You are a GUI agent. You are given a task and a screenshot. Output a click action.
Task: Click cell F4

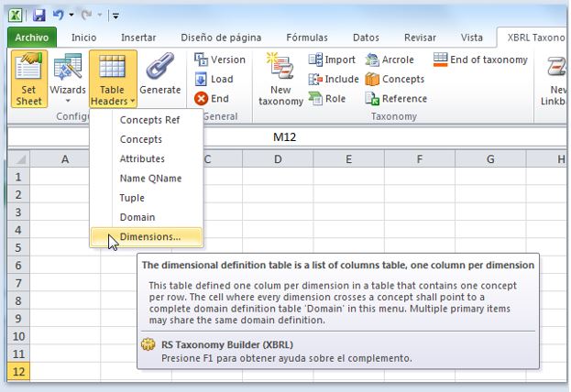[420, 230]
